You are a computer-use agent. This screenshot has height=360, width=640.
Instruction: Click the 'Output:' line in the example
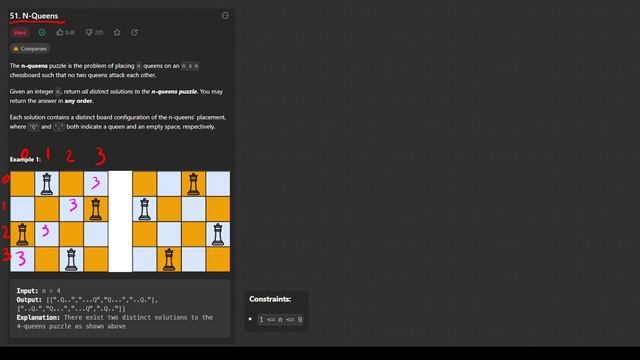coord(87,304)
